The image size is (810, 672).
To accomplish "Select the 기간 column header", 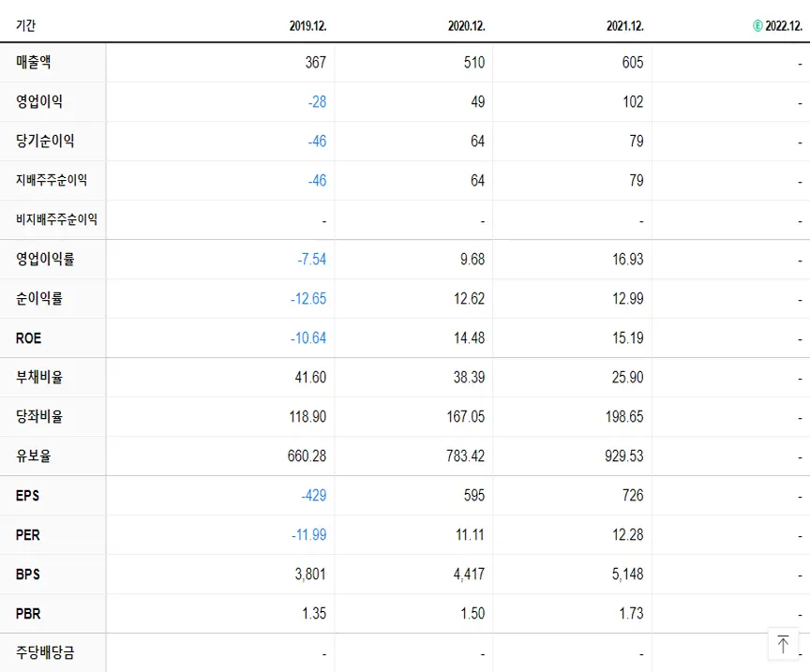I will point(25,25).
